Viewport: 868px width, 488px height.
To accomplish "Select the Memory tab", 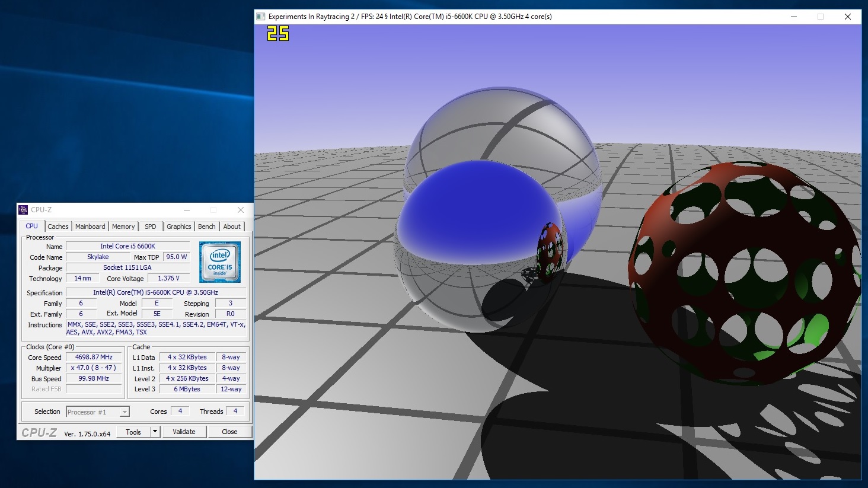I will (123, 227).
